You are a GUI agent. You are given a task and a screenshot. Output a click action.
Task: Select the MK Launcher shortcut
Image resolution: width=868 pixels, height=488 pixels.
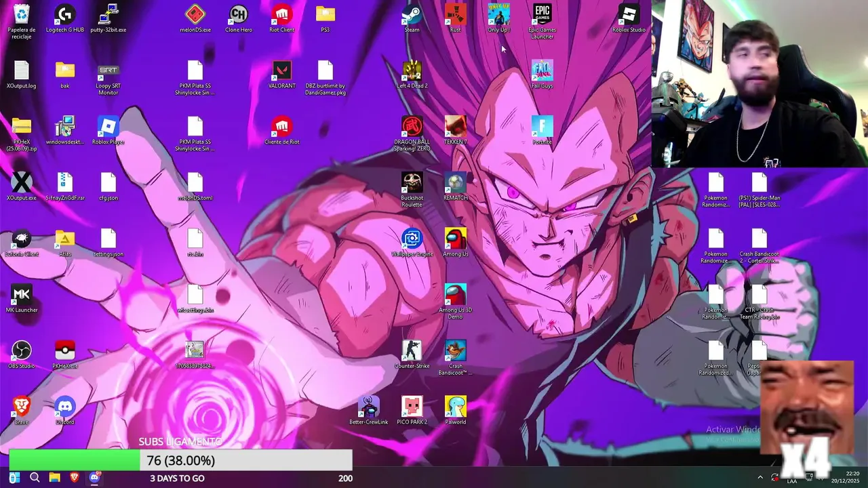[22, 299]
